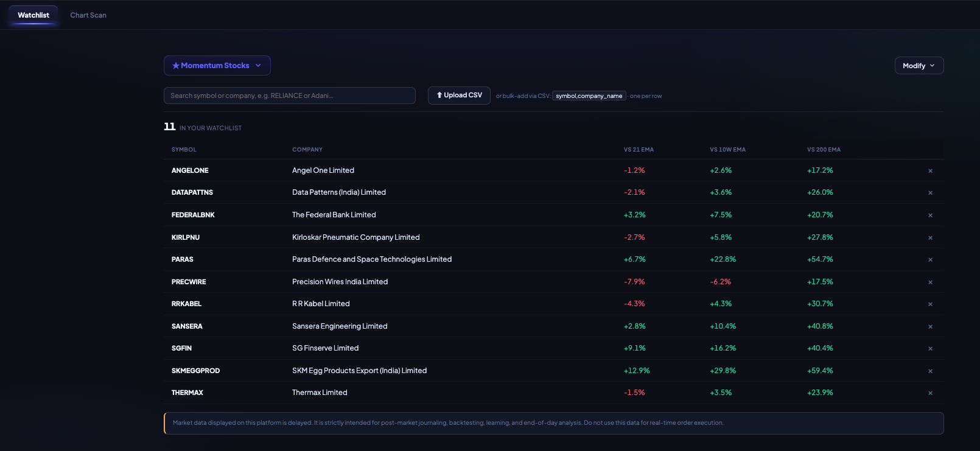The height and width of the screenshot is (451, 980).
Task: Click R R Kabel Limited
Action: pyautogui.click(x=321, y=304)
